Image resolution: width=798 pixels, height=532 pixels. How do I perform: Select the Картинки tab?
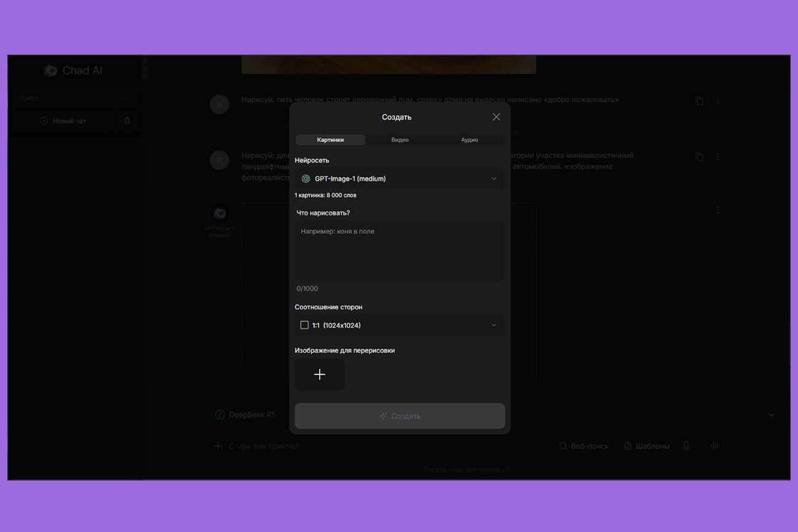(330, 140)
